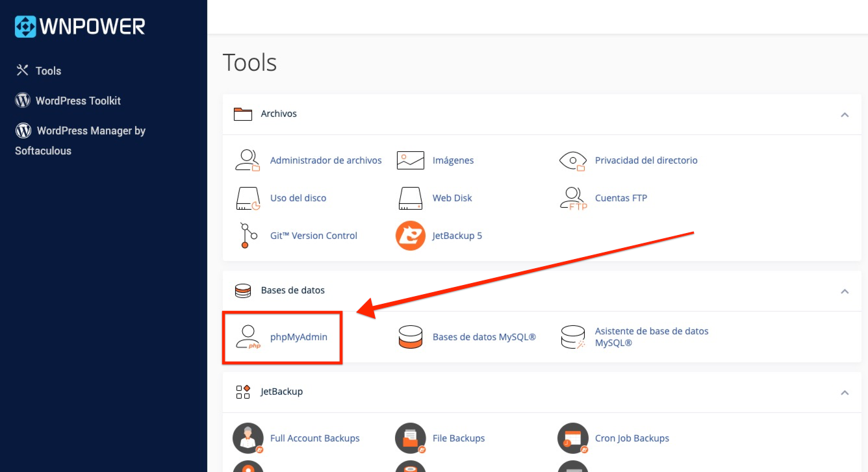Click the Bases de datos MySQL icon
This screenshot has width=868, height=472.
coord(410,338)
